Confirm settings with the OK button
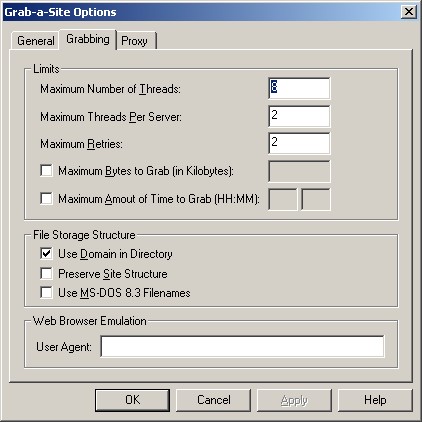 click(x=132, y=400)
